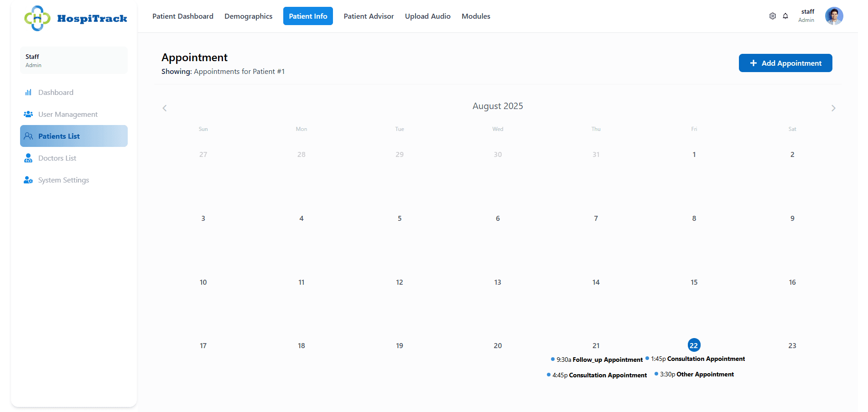Open the 3:30p Other Appointment event
This screenshot has width=868, height=412.
tap(695, 375)
